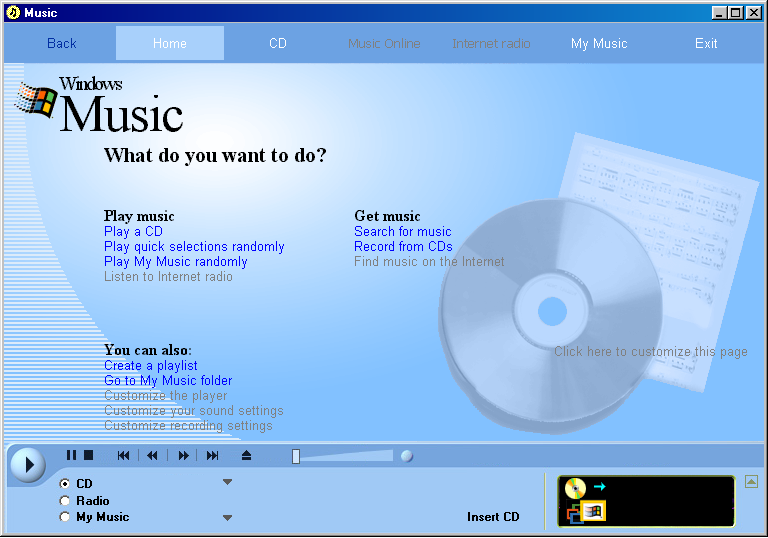The width and height of the screenshot is (768, 538).
Task: Open the CD tab
Action: coord(278,43)
